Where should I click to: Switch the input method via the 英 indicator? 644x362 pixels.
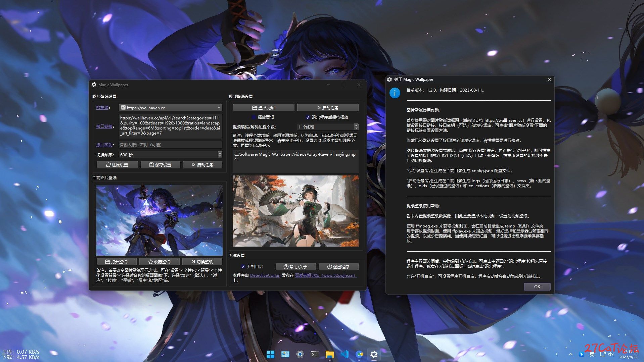(592, 354)
